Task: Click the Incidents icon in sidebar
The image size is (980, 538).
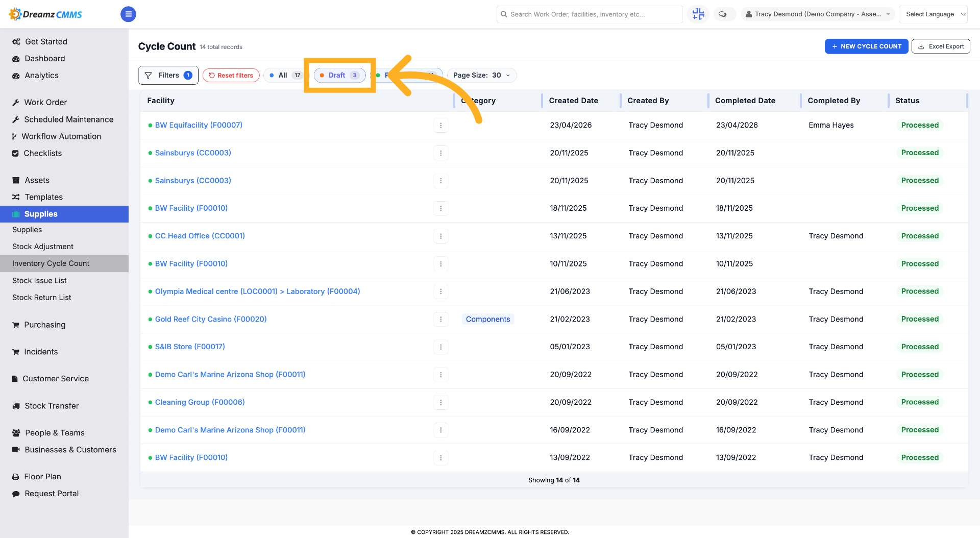Action: click(16, 352)
